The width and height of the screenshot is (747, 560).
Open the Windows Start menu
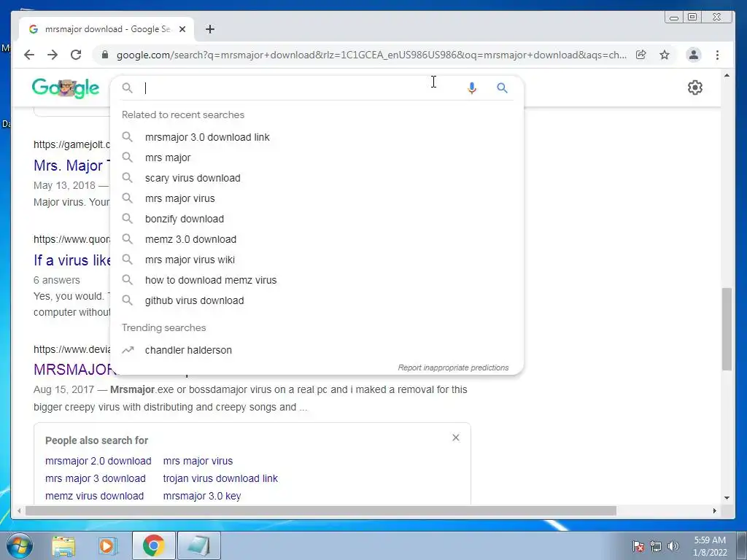tap(20, 545)
